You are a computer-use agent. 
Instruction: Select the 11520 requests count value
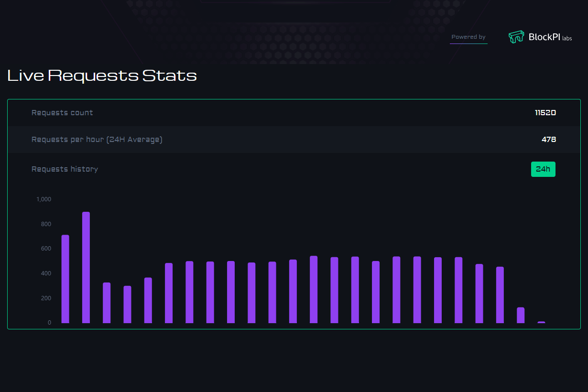coord(545,113)
